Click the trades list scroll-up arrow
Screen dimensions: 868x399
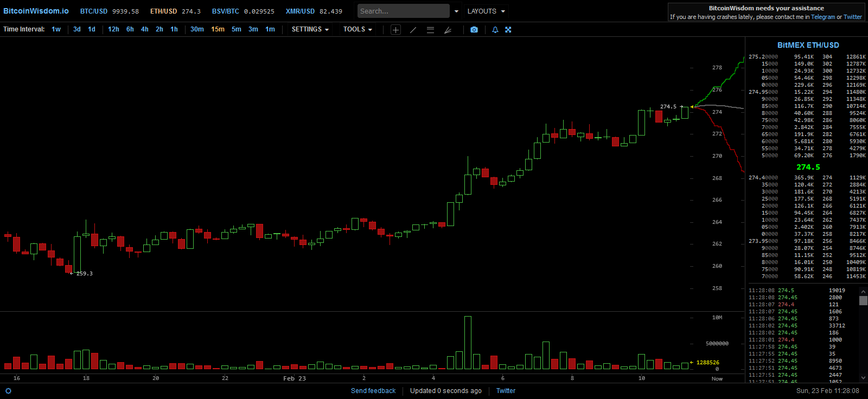click(863, 291)
